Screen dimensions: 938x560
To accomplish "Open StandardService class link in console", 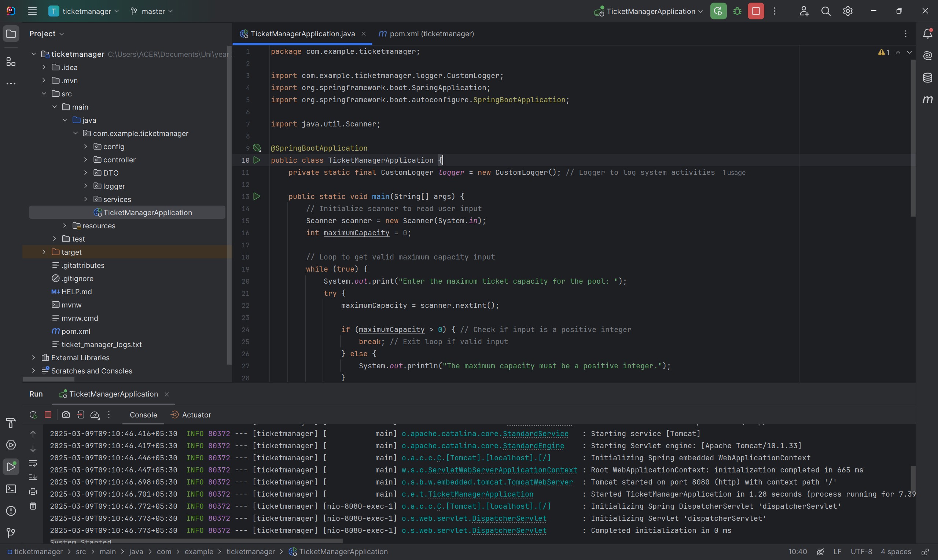I will coord(535,434).
